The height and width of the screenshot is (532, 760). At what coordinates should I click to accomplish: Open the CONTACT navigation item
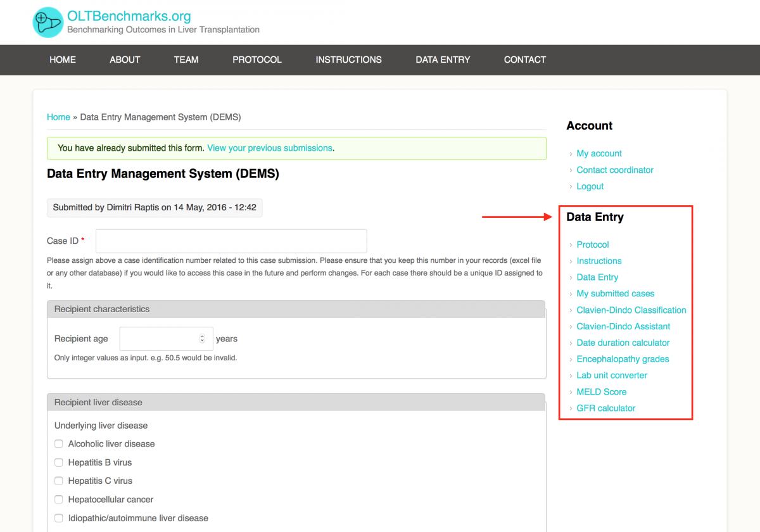tap(524, 60)
